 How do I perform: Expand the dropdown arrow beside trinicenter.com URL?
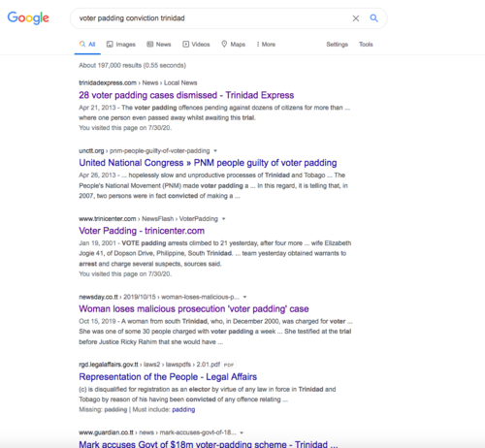[223, 219]
